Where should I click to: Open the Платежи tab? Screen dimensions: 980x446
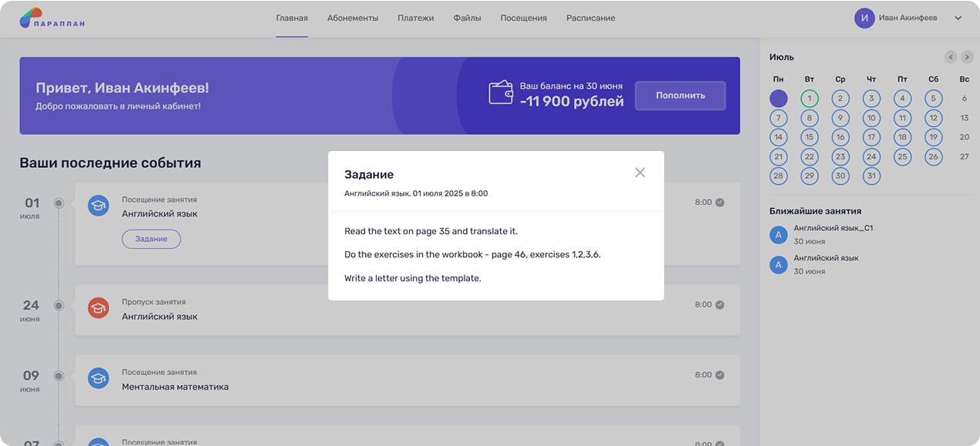click(x=415, y=18)
